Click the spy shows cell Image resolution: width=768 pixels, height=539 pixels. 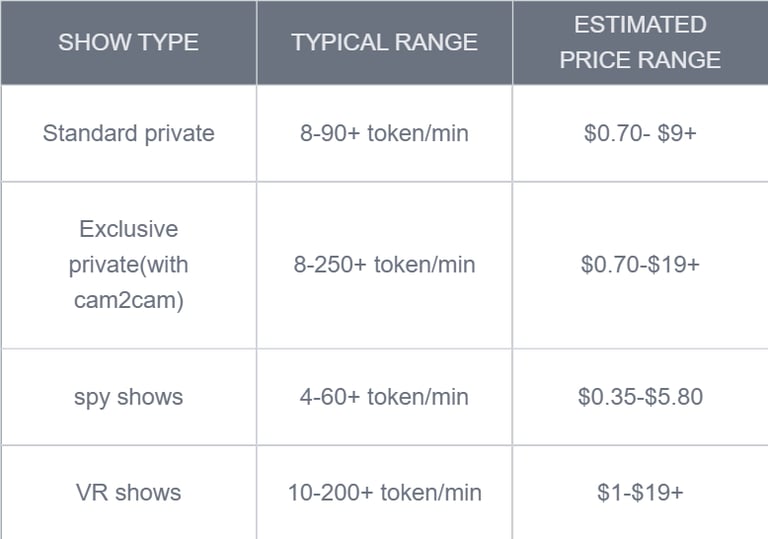coord(128,397)
